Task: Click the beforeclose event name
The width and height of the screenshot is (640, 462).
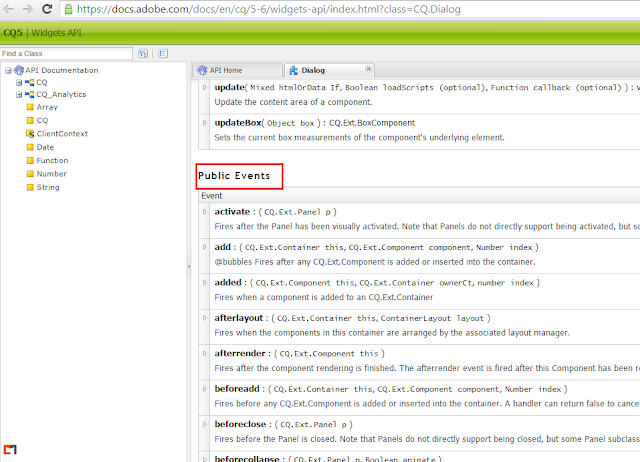Action: (x=240, y=424)
